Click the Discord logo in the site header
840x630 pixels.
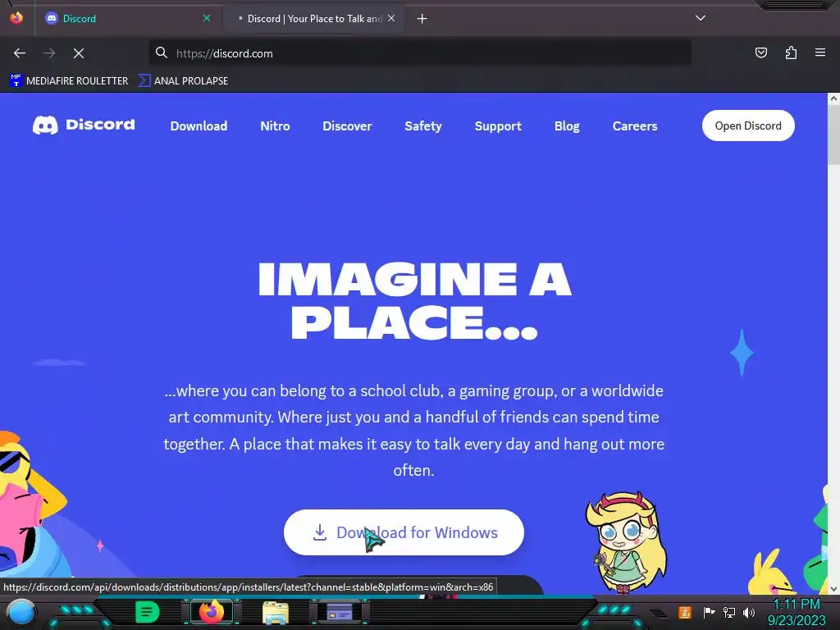84,125
